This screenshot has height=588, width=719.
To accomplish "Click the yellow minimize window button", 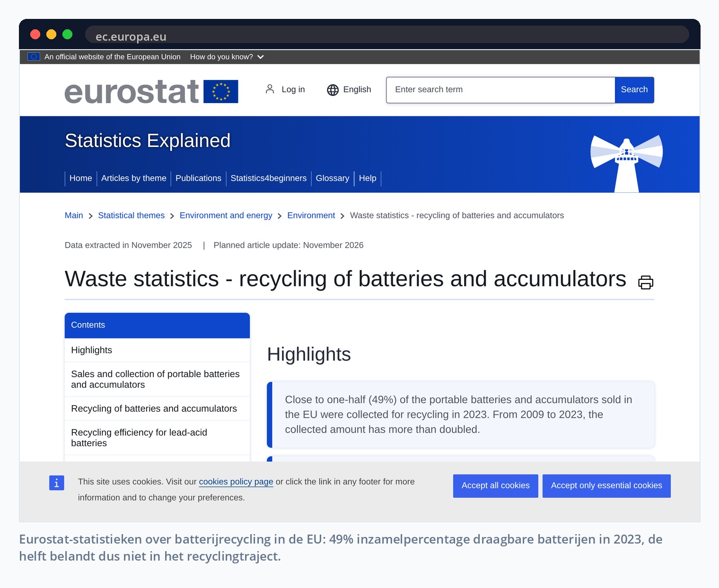I will point(52,34).
